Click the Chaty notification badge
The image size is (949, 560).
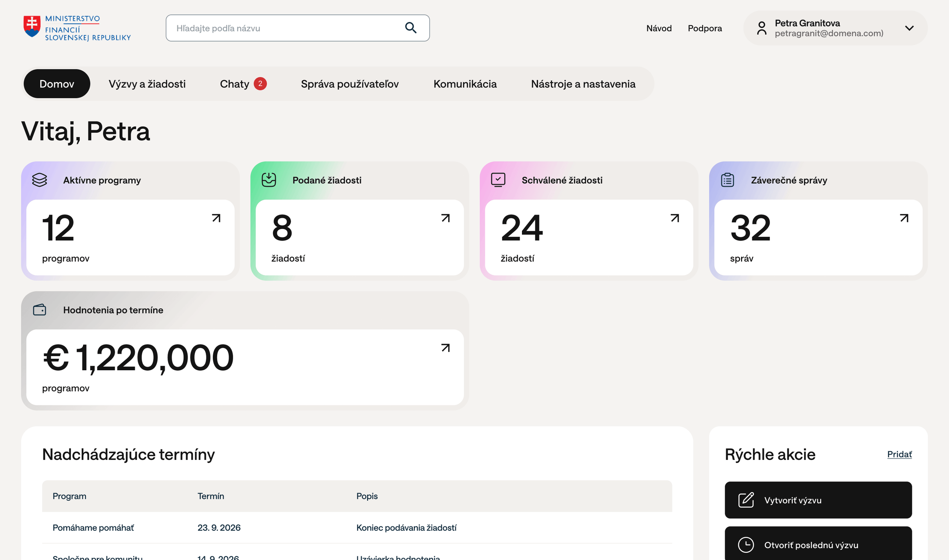pos(260,84)
